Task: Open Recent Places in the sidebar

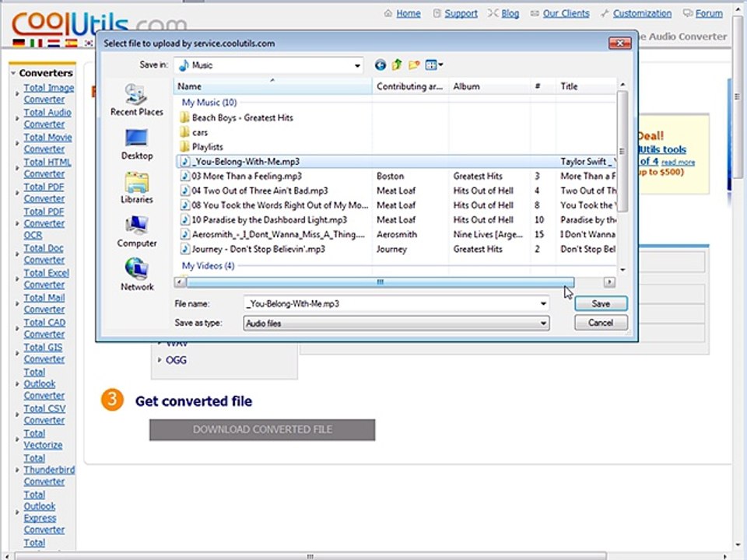Action: coord(137,100)
